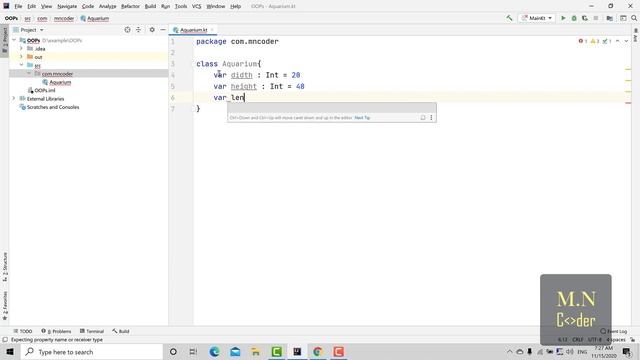The height and width of the screenshot is (360, 640).
Task: Open the Problems tool window
Action: 56,331
